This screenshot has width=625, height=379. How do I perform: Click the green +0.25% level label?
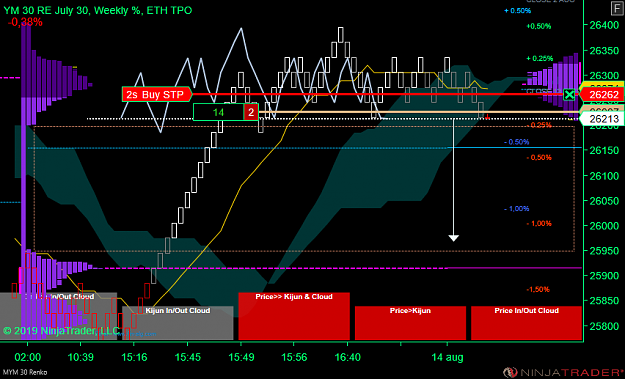[x=540, y=59]
